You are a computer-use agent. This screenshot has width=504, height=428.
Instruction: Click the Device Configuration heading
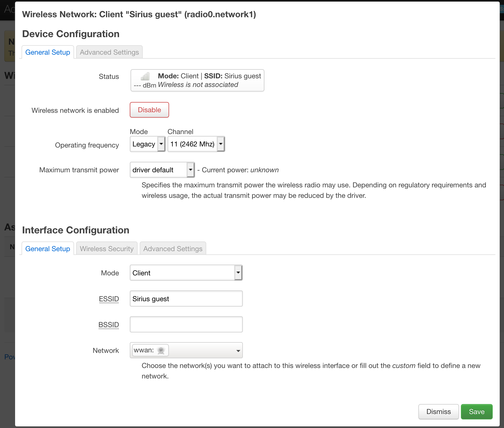pos(71,34)
